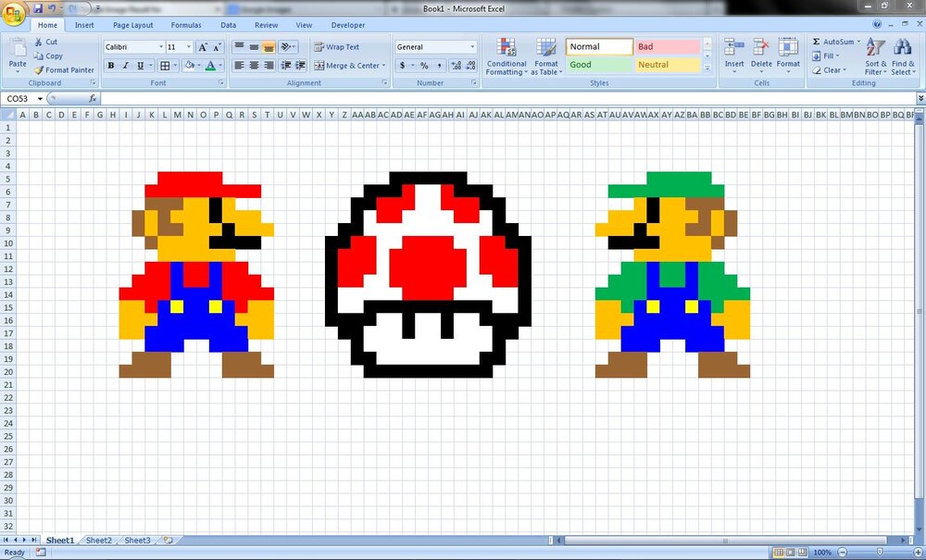Adjust the zoom slider at 100%
This screenshot has height=560, width=926.
(x=880, y=553)
